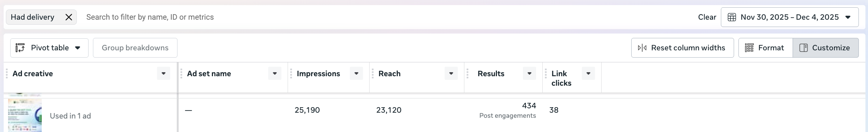Click the Format table icon
Viewport: 868px width, 132px height.
pos(749,48)
